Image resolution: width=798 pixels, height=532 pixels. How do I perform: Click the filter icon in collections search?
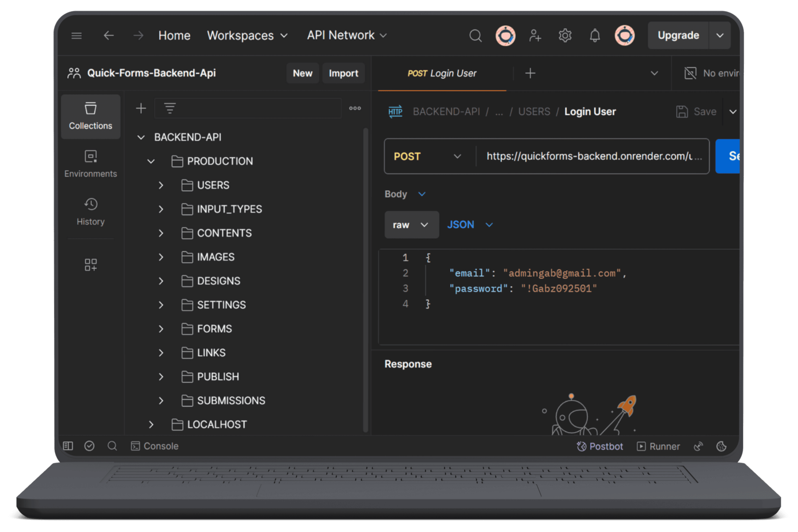pyautogui.click(x=170, y=109)
